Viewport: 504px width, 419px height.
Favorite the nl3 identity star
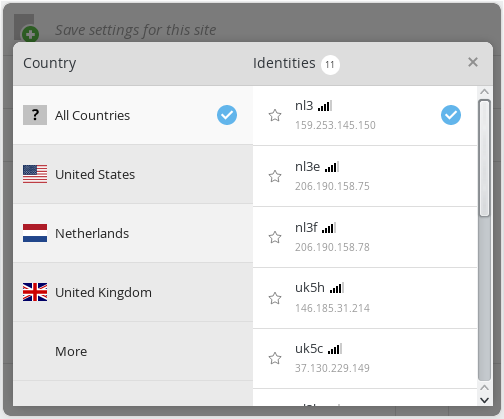pyautogui.click(x=275, y=115)
